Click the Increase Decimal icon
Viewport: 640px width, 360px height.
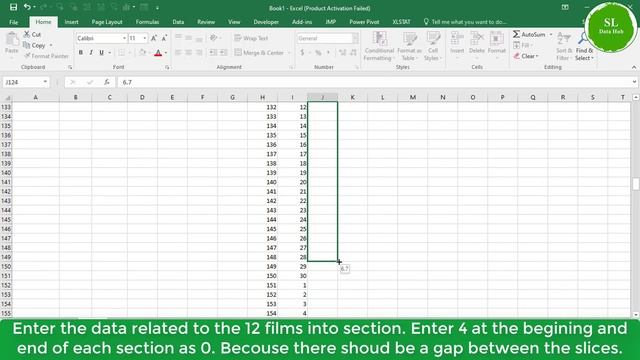tap(342, 53)
